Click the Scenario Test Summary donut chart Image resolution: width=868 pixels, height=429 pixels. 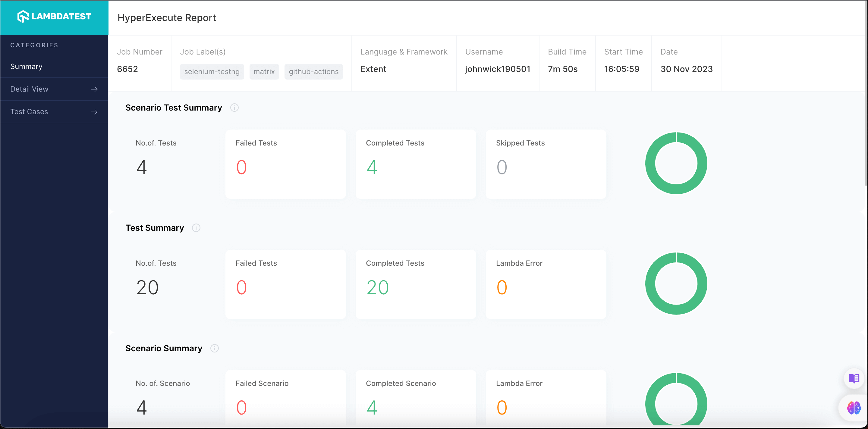coord(676,163)
